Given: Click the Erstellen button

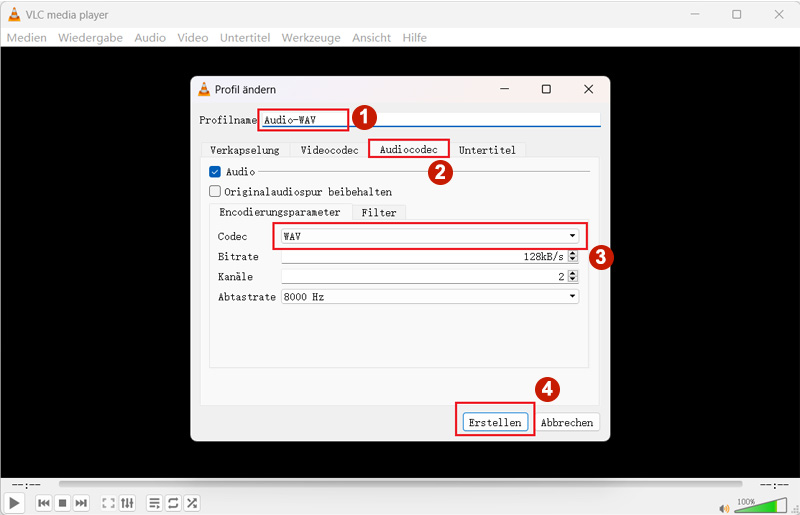Looking at the screenshot, I should 495,423.
